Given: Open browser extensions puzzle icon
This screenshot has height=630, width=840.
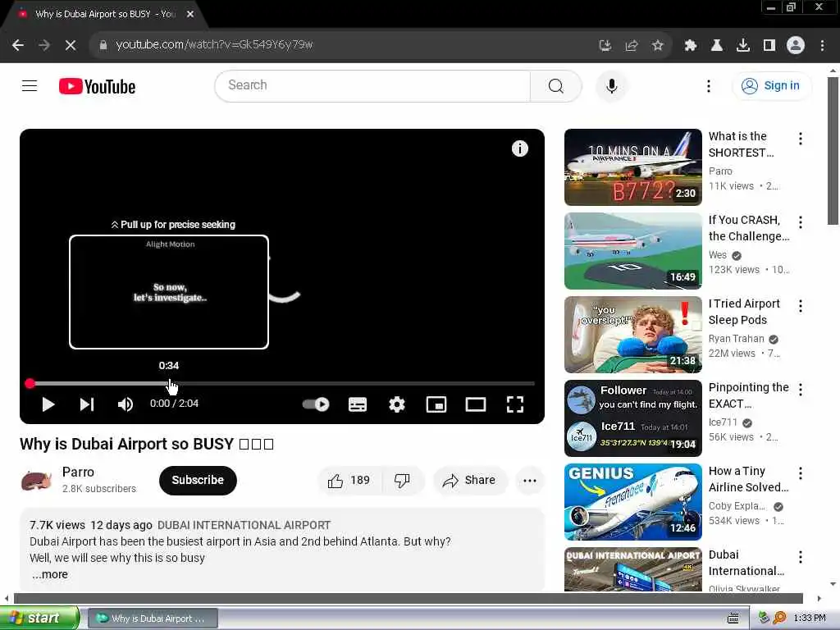Looking at the screenshot, I should point(691,46).
